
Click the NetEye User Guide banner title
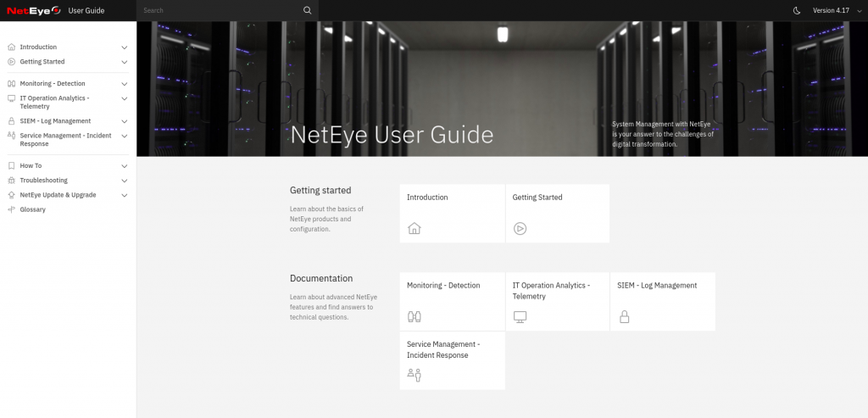click(x=392, y=135)
